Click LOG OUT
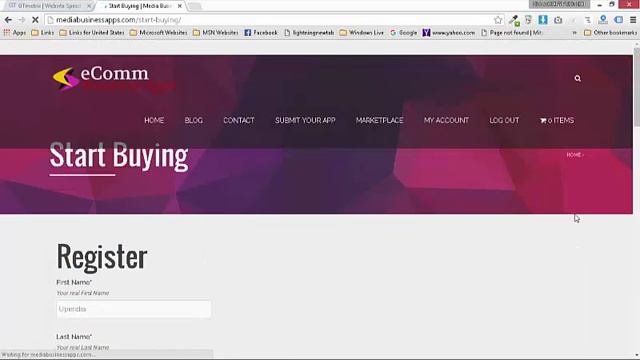Image resolution: width=640 pixels, height=360 pixels. 504,120
